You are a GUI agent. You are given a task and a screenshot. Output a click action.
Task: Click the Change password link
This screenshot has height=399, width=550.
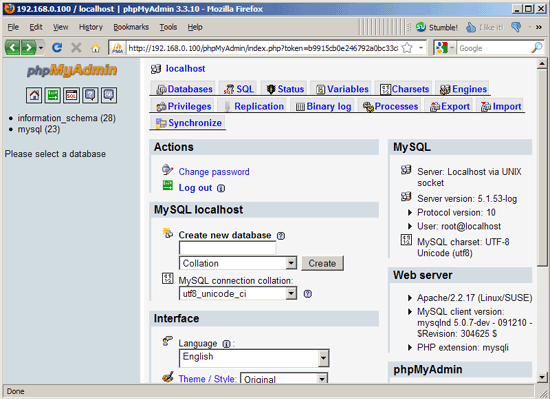pyautogui.click(x=214, y=172)
